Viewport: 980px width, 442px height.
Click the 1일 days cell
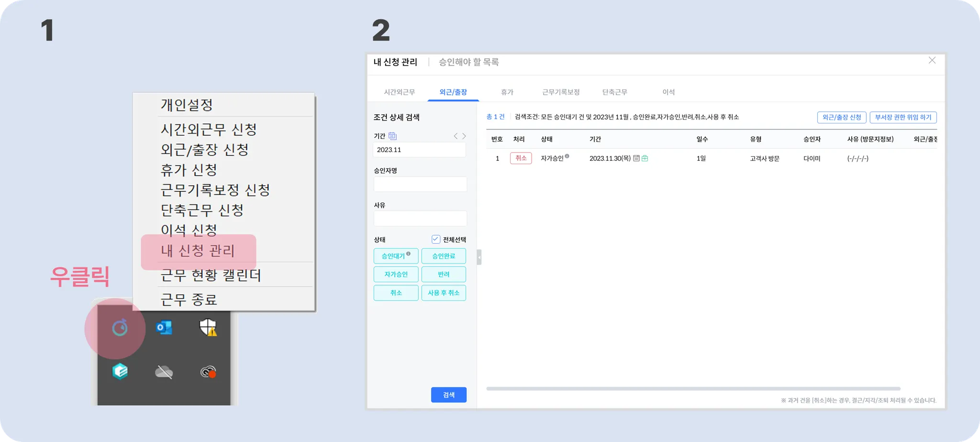(x=701, y=158)
